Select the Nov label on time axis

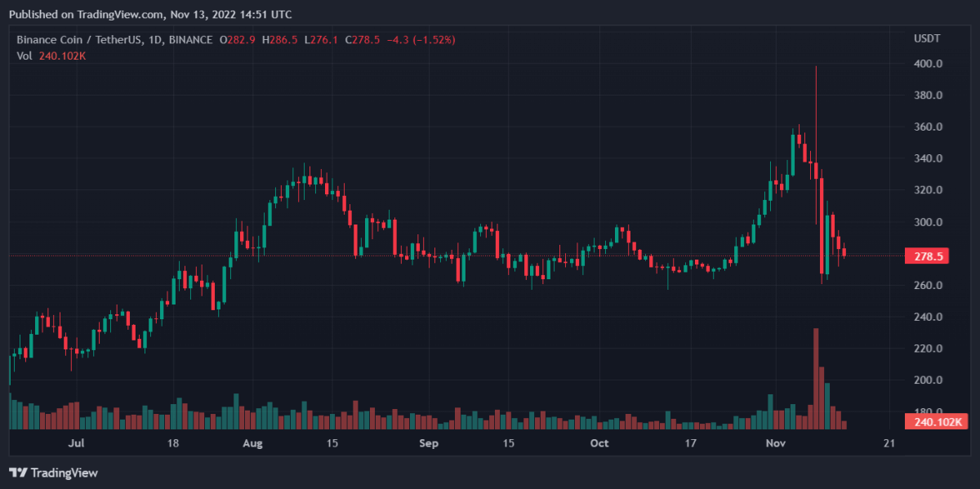tap(775, 443)
